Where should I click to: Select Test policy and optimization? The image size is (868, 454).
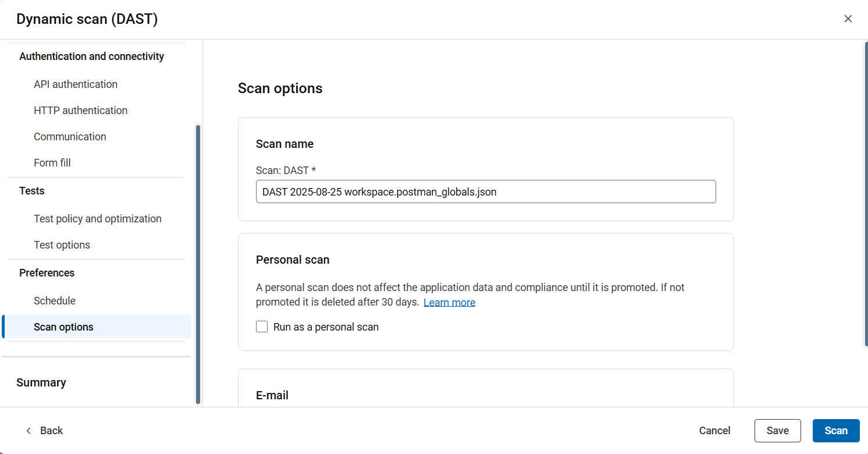click(98, 218)
